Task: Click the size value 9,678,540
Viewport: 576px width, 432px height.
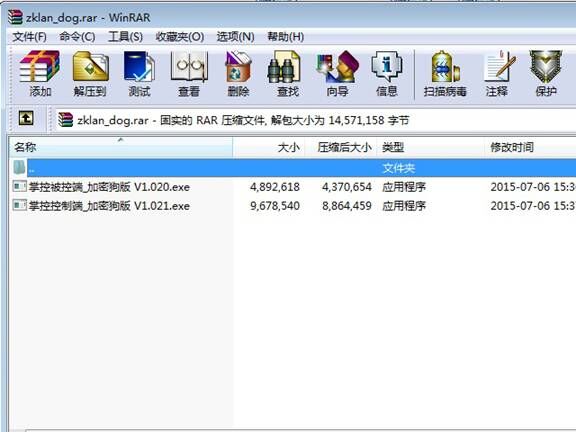Action: point(275,206)
